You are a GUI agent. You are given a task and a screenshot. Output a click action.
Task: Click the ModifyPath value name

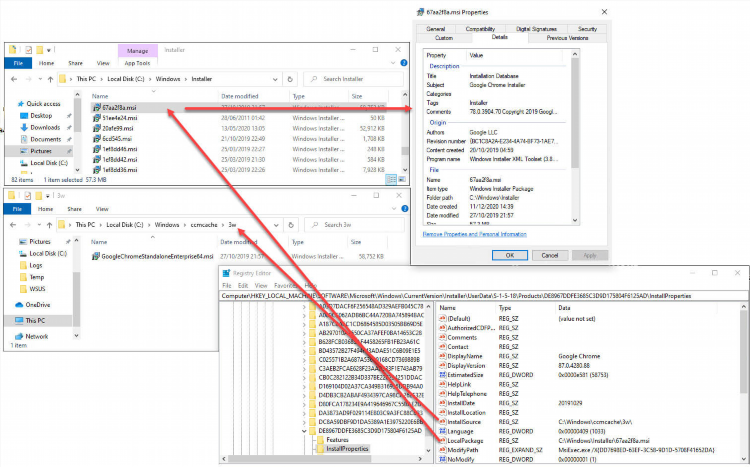tap(463, 450)
